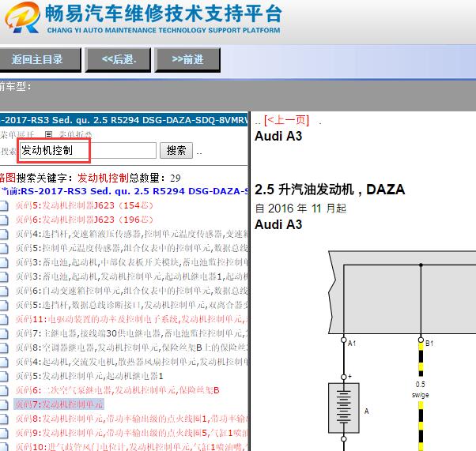Click terminal label B1 in the wiring diagram

(x=429, y=344)
